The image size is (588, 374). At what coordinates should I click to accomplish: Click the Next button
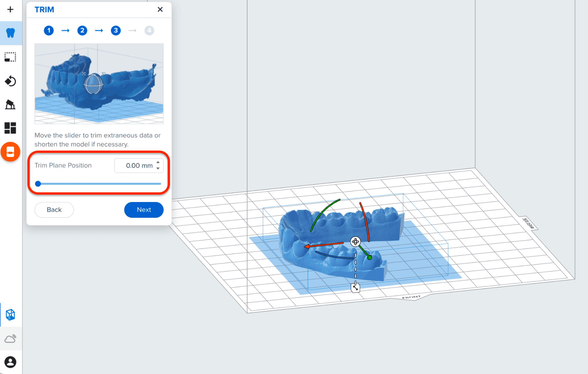point(144,210)
